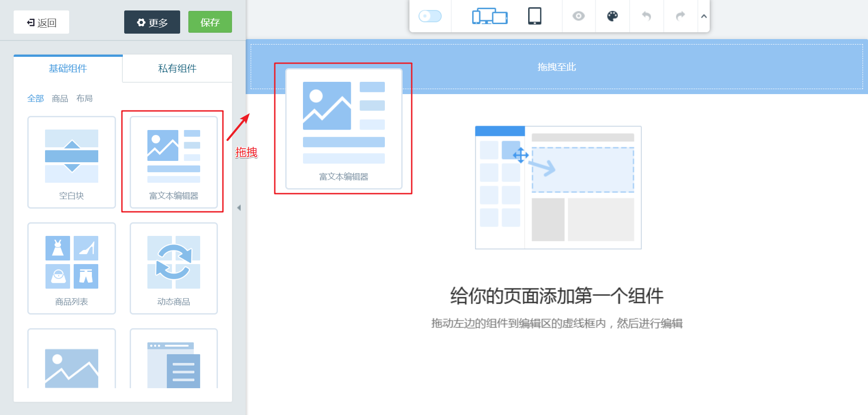
Task: Click the green 保存 button
Action: tap(210, 21)
